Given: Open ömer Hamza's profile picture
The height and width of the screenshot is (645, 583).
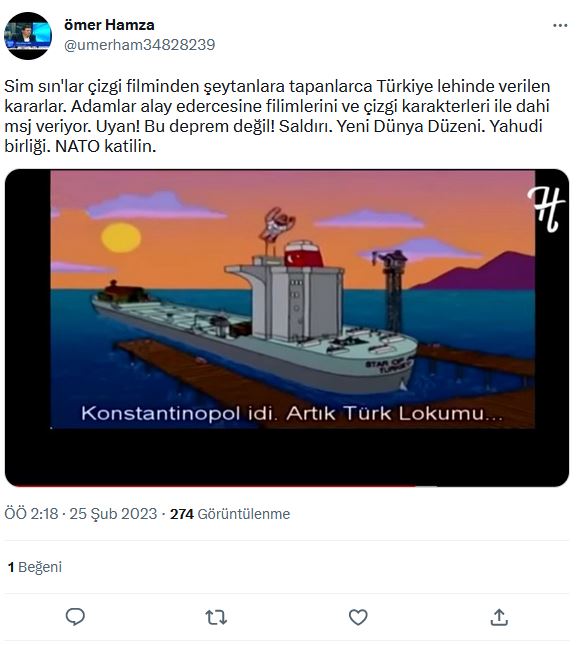Looking at the screenshot, I should coord(28,36).
